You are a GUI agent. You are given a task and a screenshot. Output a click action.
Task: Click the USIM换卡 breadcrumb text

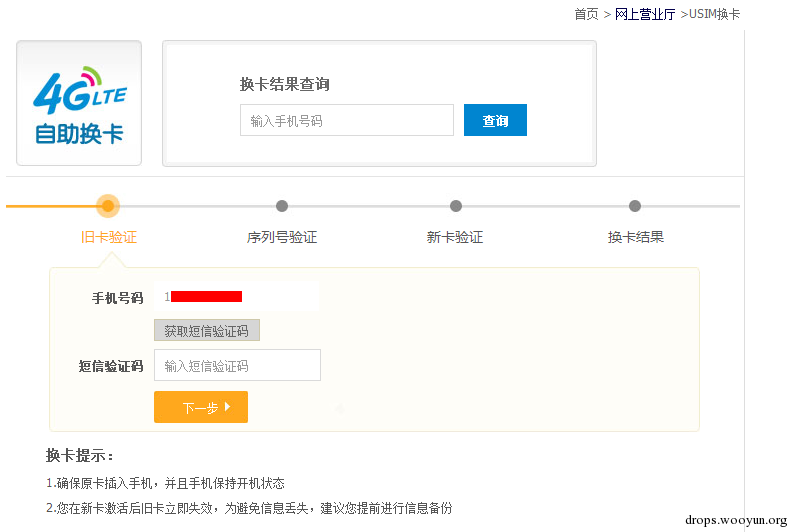point(714,14)
